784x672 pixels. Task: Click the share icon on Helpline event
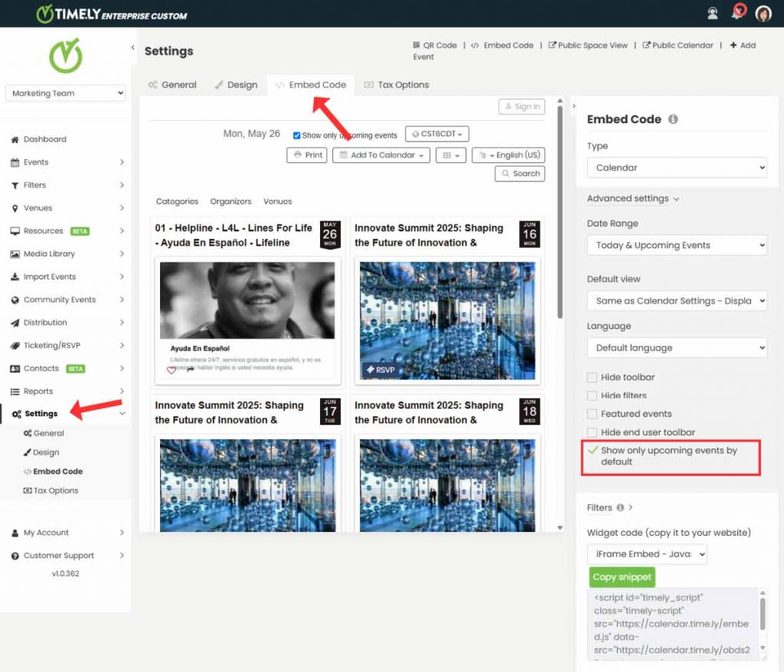[190, 369]
